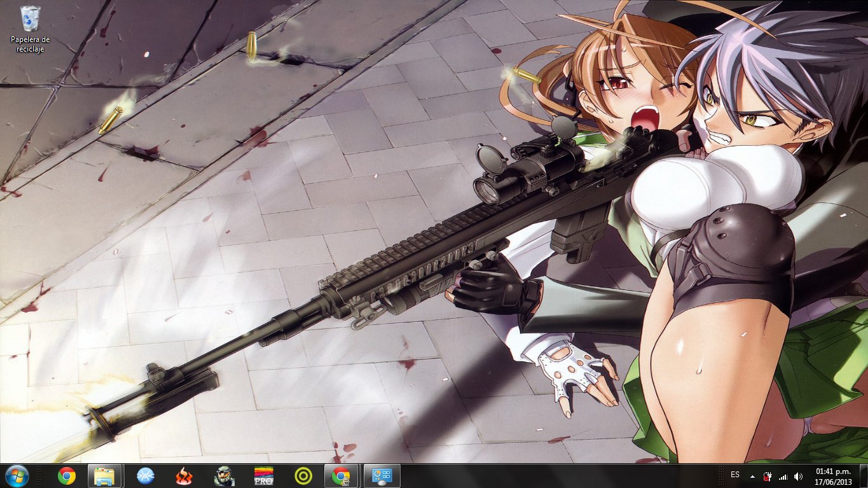The image size is (868, 488).
Task: Show hidden system tray icons arrow
Action: click(753, 476)
